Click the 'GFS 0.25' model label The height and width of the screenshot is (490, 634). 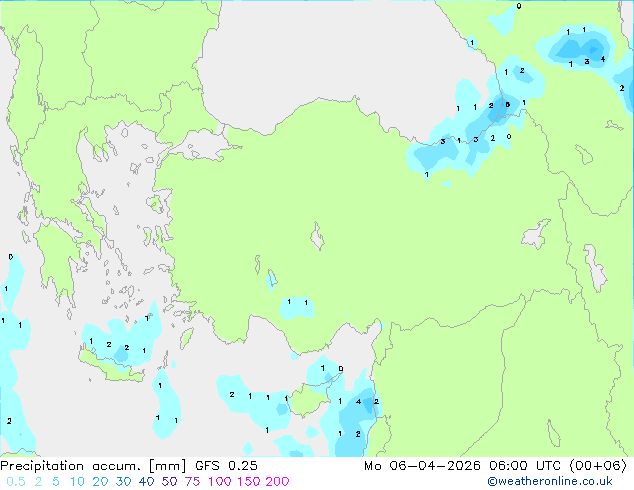point(226,466)
